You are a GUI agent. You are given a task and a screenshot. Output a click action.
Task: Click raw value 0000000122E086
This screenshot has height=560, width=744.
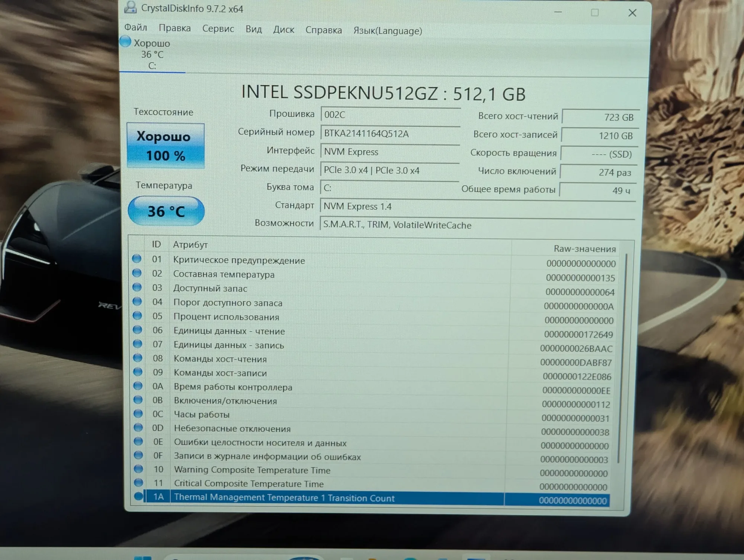point(577,376)
